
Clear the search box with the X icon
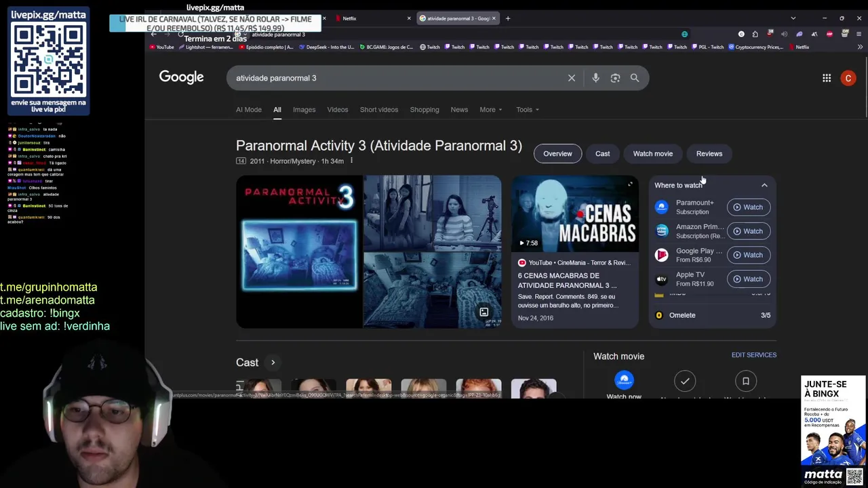(x=572, y=78)
